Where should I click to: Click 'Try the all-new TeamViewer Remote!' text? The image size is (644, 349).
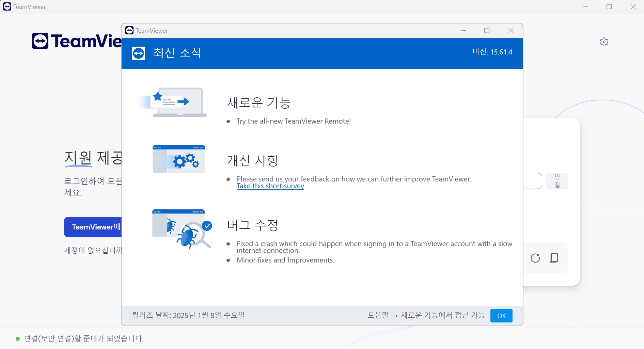[x=294, y=121]
